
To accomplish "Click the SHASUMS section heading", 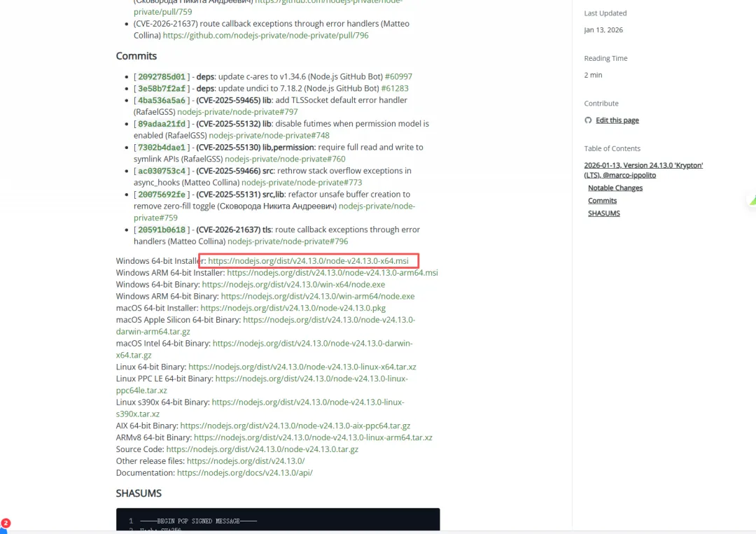I will [x=139, y=493].
